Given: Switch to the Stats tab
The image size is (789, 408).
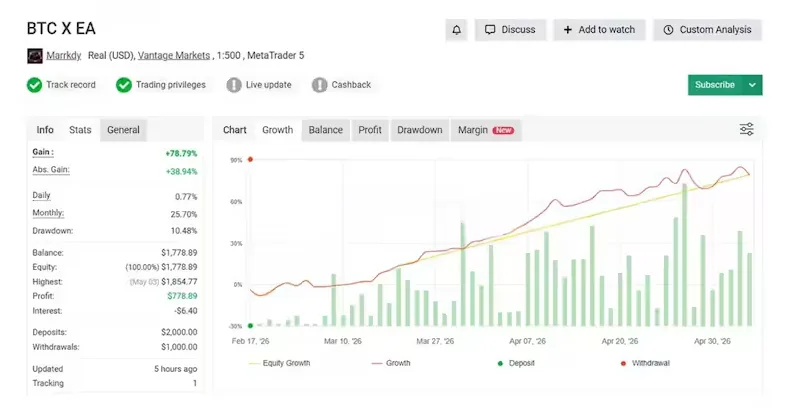Looking at the screenshot, I should click(80, 130).
